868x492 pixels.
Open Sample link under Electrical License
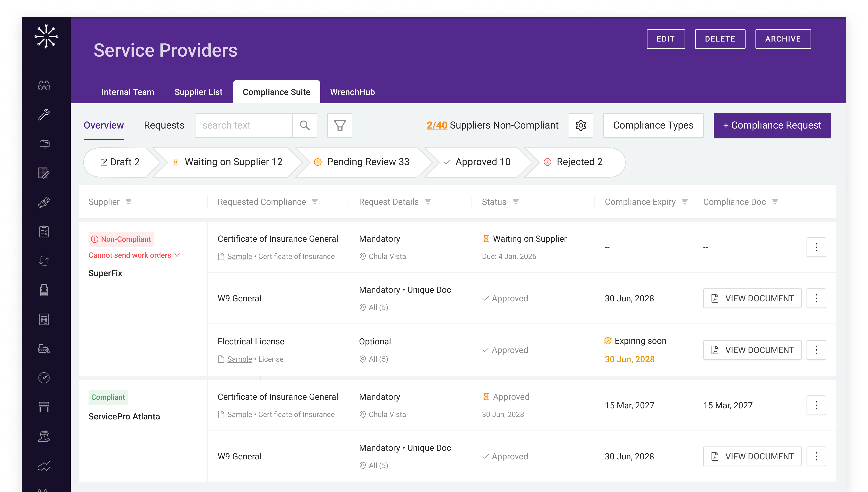pos(240,359)
